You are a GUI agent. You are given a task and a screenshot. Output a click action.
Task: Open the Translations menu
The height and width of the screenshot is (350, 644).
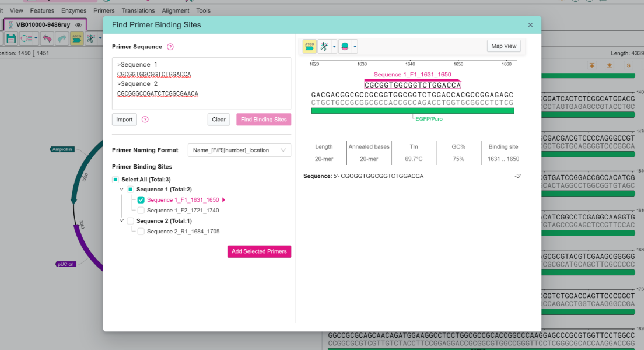(138, 10)
